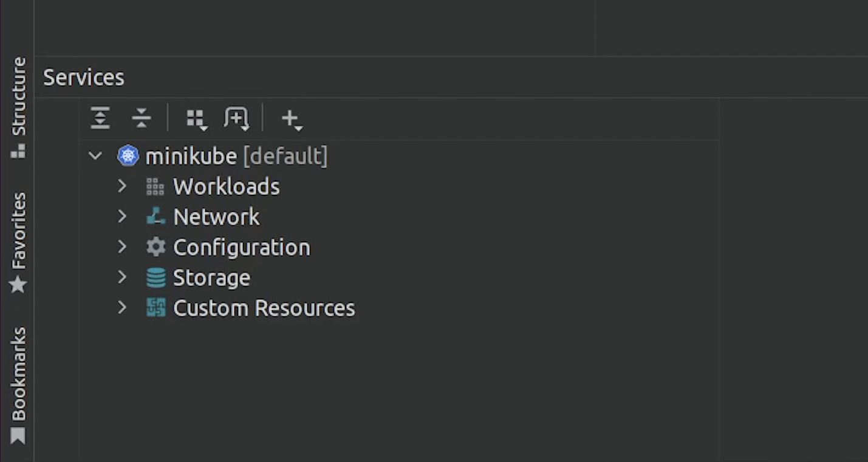The width and height of the screenshot is (868, 462).
Task: Expand the Configuration tree node
Action: (x=122, y=246)
